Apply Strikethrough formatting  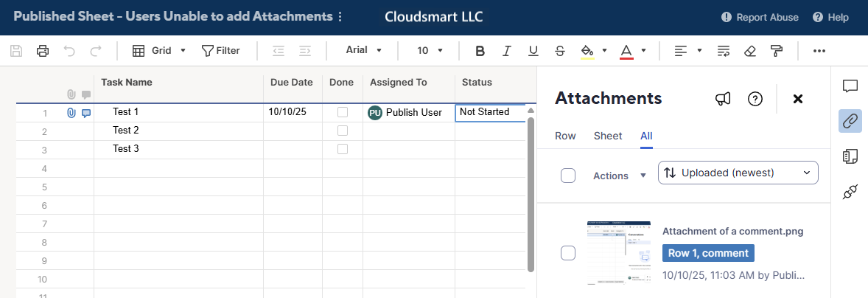pyautogui.click(x=560, y=51)
